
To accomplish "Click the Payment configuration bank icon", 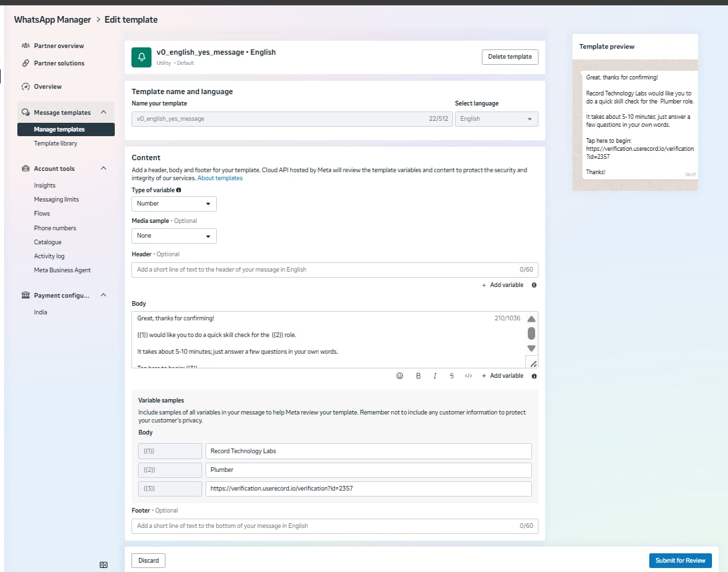I will pyautogui.click(x=25, y=295).
